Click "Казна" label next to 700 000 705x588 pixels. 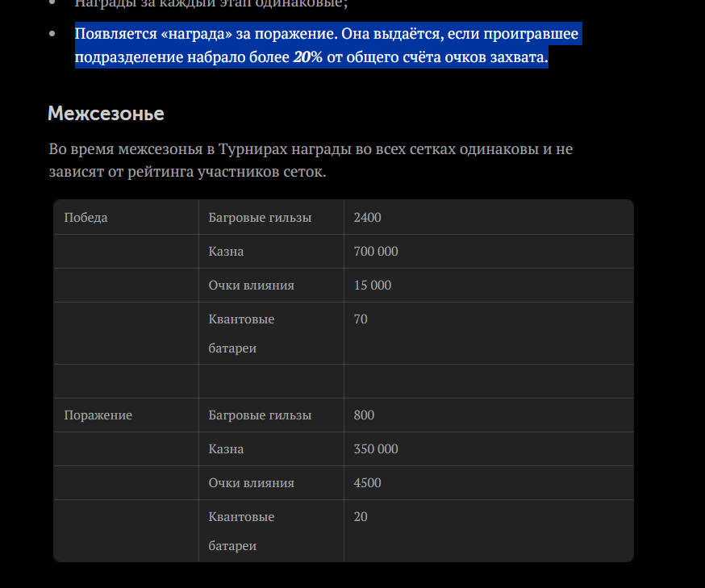pos(226,252)
